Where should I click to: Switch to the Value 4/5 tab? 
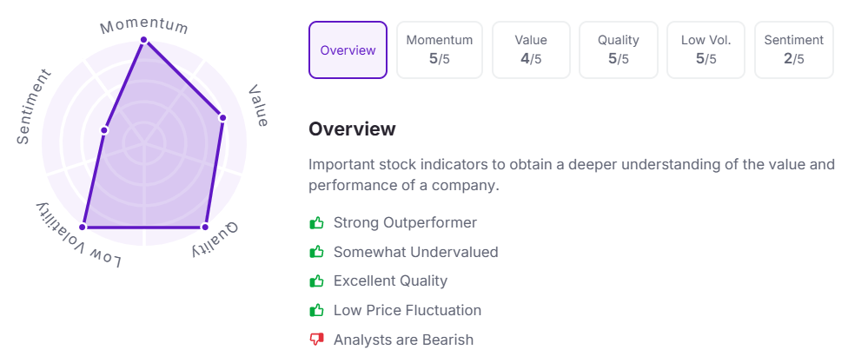[x=531, y=50]
